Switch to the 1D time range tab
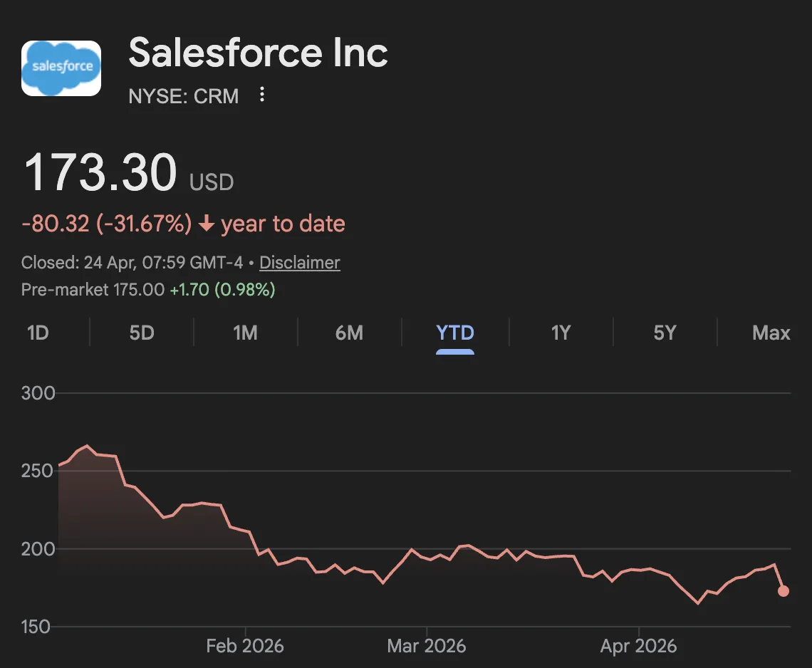This screenshot has height=668, width=812. pyautogui.click(x=38, y=333)
